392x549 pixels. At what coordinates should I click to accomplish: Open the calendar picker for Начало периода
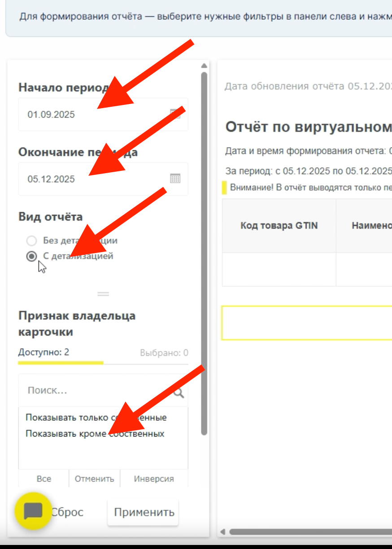click(x=175, y=114)
